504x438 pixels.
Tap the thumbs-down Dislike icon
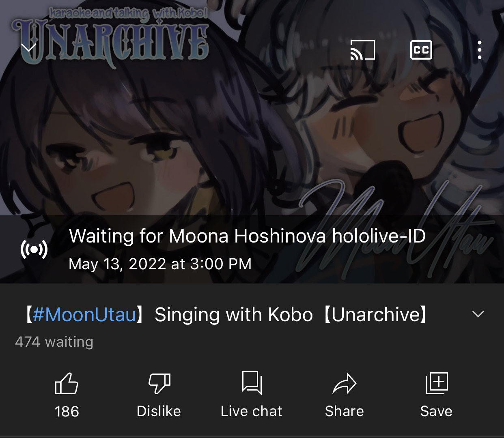[159, 383]
